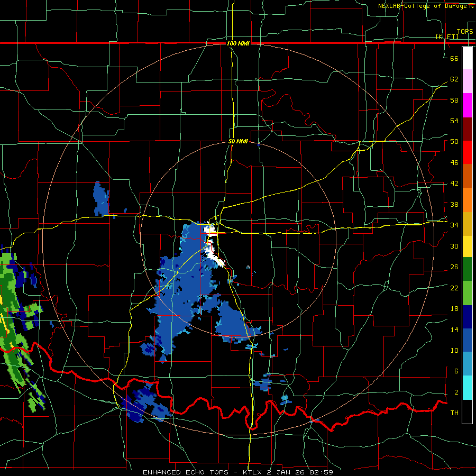Click the "14" legend value

pos(454,329)
